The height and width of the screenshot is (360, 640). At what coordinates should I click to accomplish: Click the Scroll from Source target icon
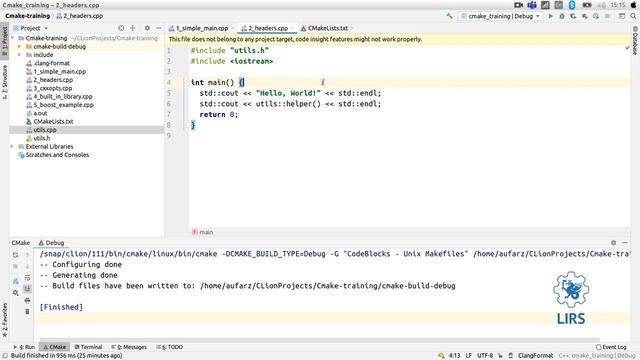tap(121, 28)
